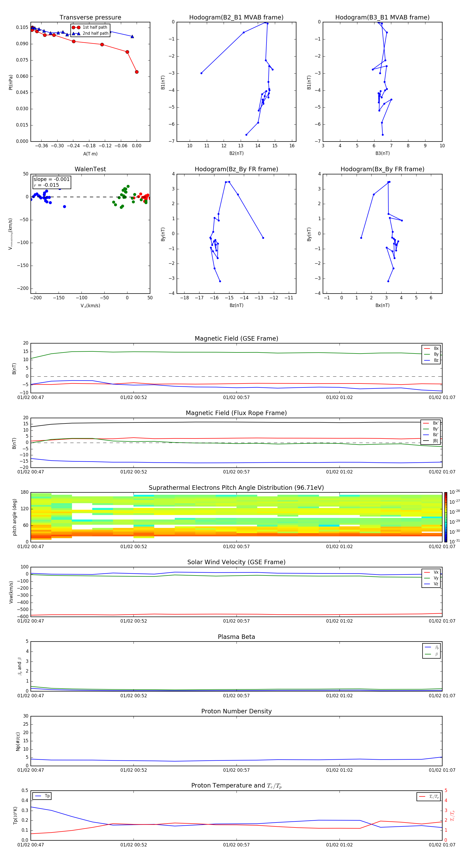473x868 pixels.
Task: Click the 'Magnetic Field (GSE Frame)' title
Action: [x=236, y=339]
